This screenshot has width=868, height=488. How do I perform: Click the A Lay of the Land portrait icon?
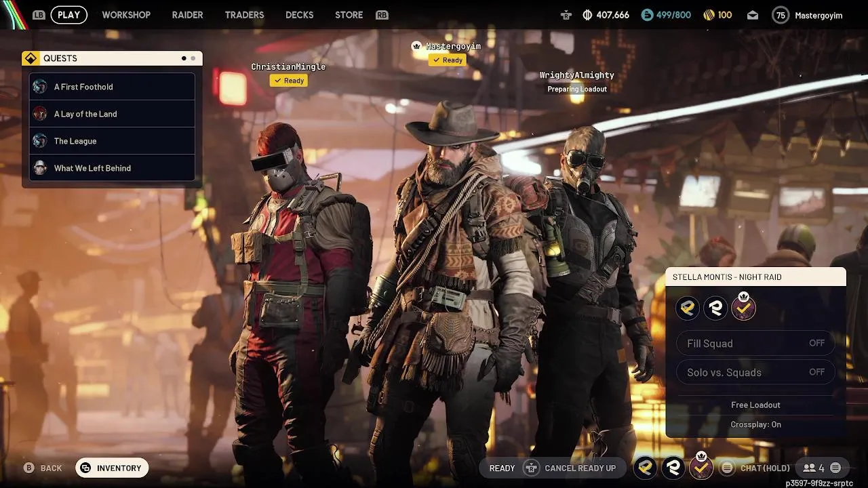[x=40, y=114]
